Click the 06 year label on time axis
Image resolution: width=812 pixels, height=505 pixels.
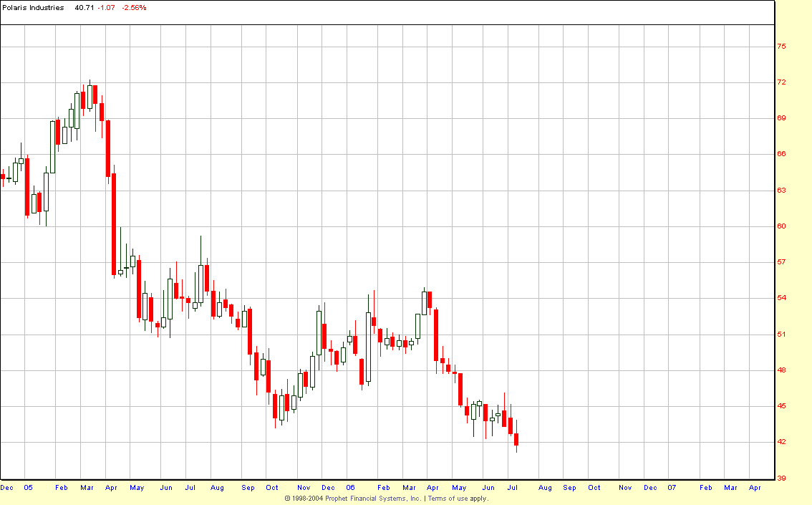point(351,487)
